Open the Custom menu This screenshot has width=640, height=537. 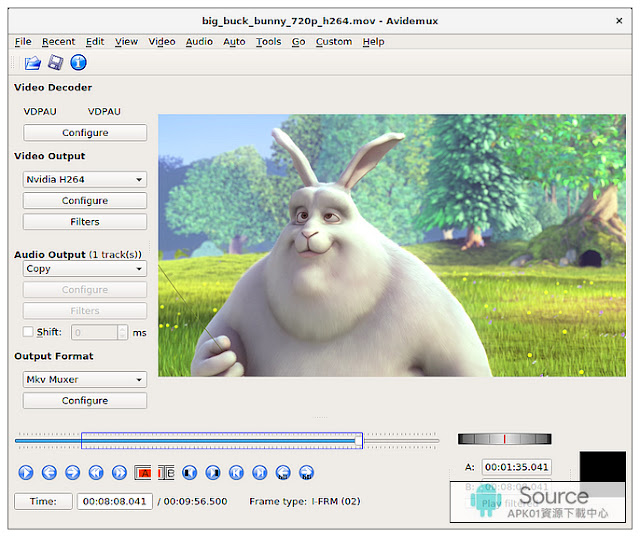[x=334, y=42]
